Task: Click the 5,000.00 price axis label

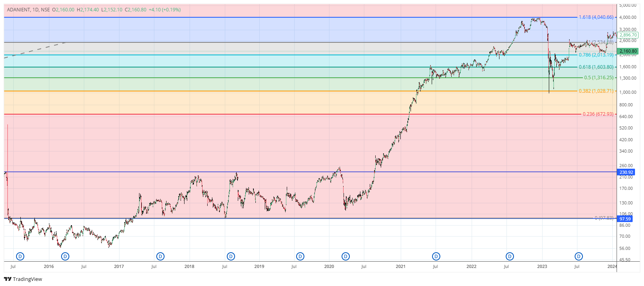Action: [x=628, y=5]
